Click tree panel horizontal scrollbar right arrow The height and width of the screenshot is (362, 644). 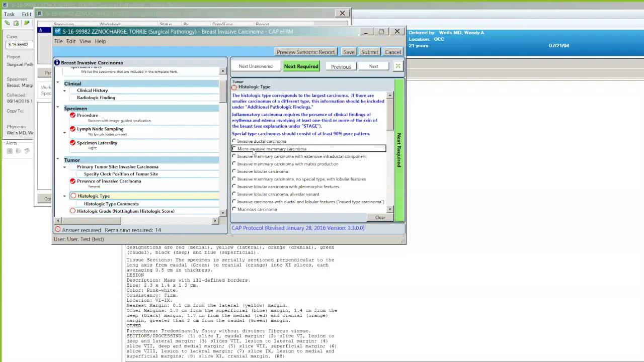(215, 221)
